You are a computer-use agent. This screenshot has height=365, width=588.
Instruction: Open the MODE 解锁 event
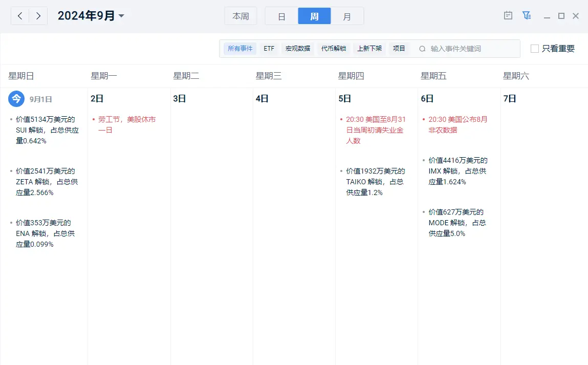click(456, 223)
